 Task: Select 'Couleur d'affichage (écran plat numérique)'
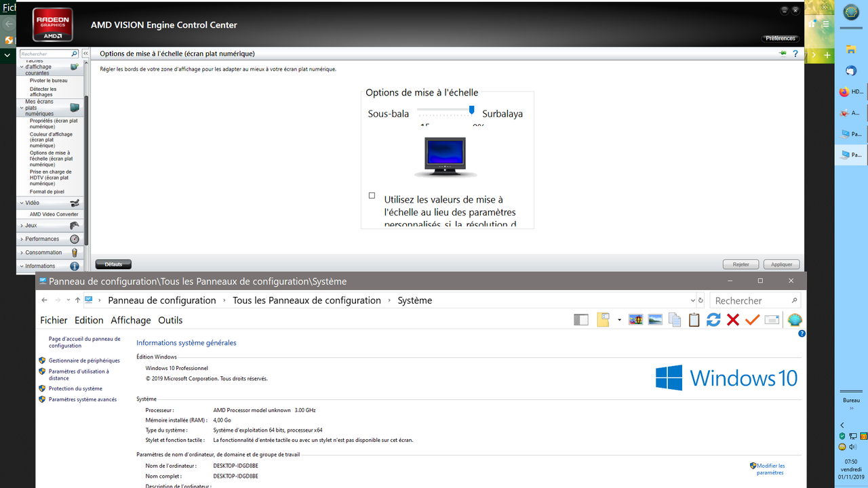[x=52, y=140]
